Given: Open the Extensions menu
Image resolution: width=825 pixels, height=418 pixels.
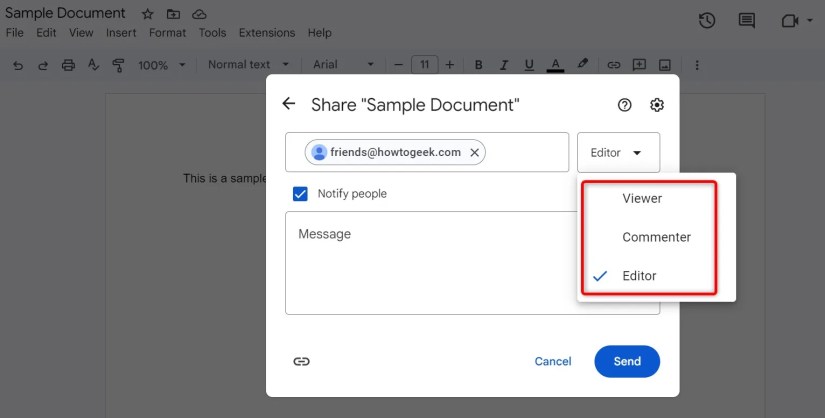Looking at the screenshot, I should (267, 33).
